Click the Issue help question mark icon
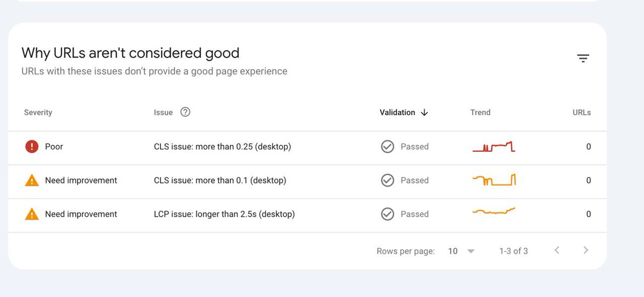The image size is (644, 297). (x=185, y=112)
